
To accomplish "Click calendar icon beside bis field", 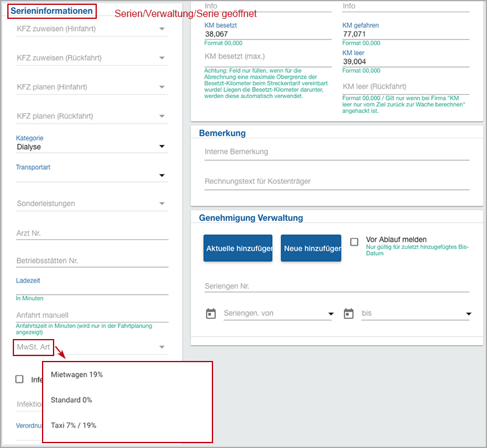I will coord(349,313).
